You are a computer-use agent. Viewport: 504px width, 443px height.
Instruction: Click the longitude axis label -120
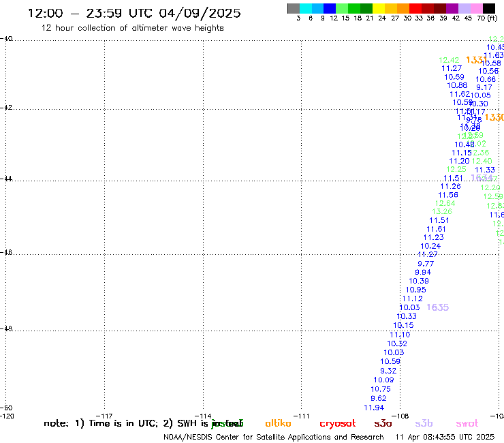click(x=7, y=416)
